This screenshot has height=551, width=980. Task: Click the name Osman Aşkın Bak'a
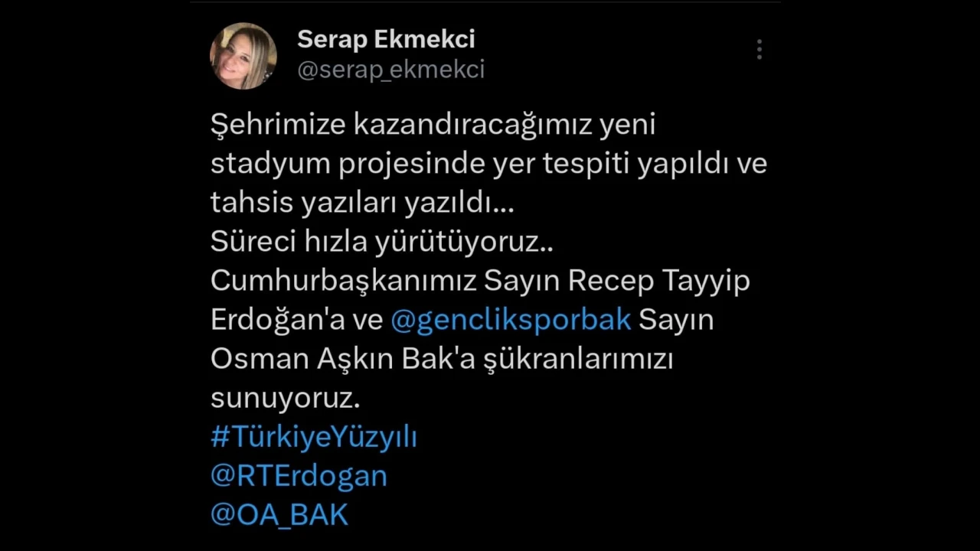[x=344, y=359]
